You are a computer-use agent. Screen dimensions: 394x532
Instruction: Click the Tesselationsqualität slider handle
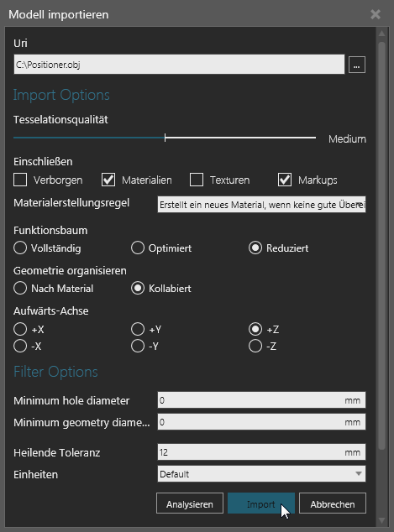coord(165,138)
